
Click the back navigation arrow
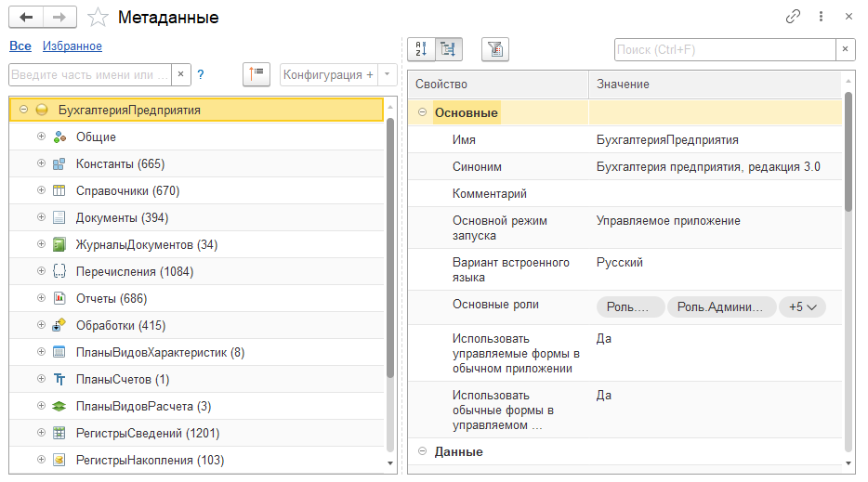26,17
